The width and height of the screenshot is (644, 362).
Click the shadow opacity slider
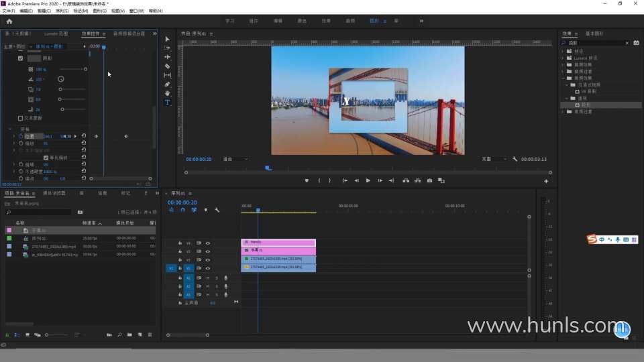[72, 69]
